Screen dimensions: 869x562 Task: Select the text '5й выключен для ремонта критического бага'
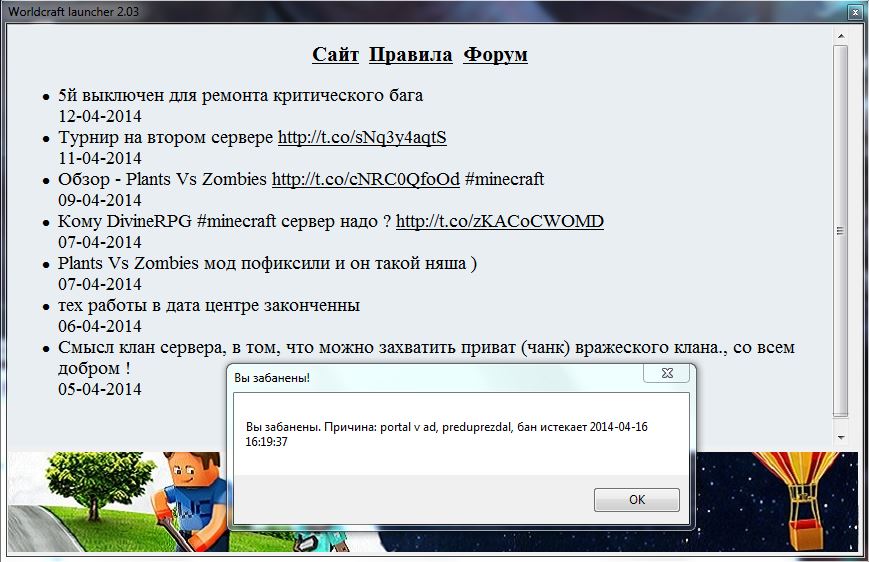pos(241,95)
